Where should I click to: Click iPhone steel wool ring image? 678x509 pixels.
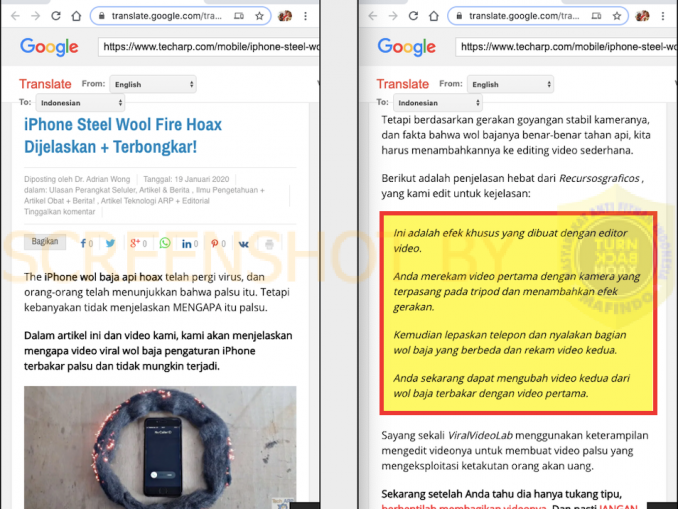tap(160, 447)
